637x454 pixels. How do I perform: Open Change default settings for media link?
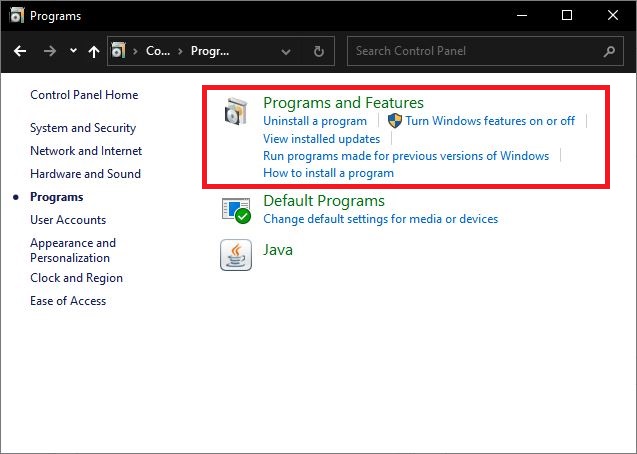[x=380, y=219]
